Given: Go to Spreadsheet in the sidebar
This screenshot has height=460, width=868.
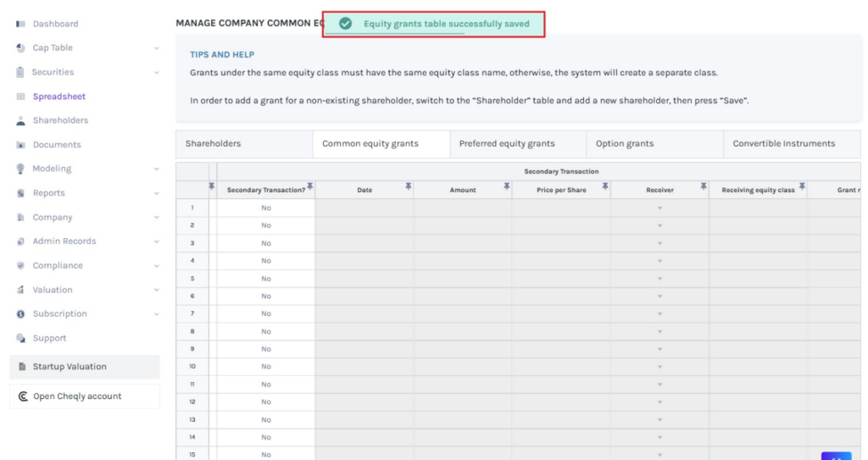Looking at the screenshot, I should pos(59,97).
